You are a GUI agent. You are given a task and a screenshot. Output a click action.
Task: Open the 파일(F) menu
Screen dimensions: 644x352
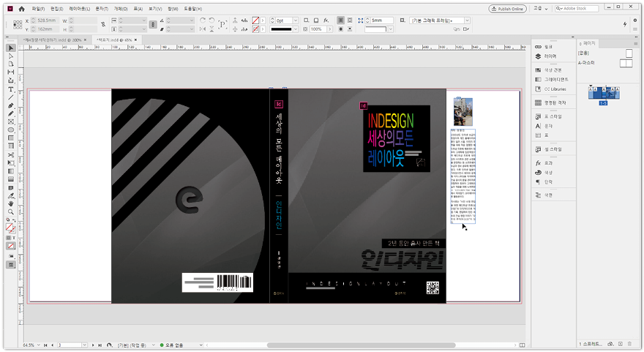39,9
